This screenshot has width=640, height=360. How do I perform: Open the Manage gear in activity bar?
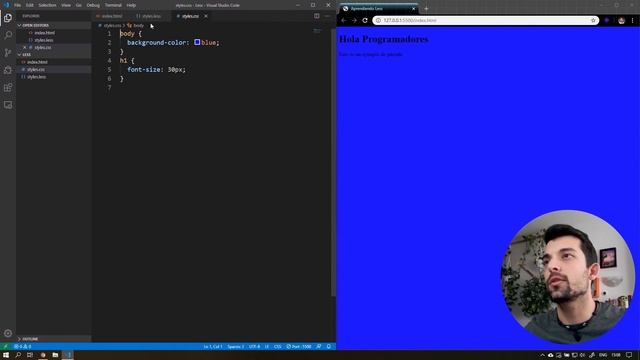coord(8,333)
